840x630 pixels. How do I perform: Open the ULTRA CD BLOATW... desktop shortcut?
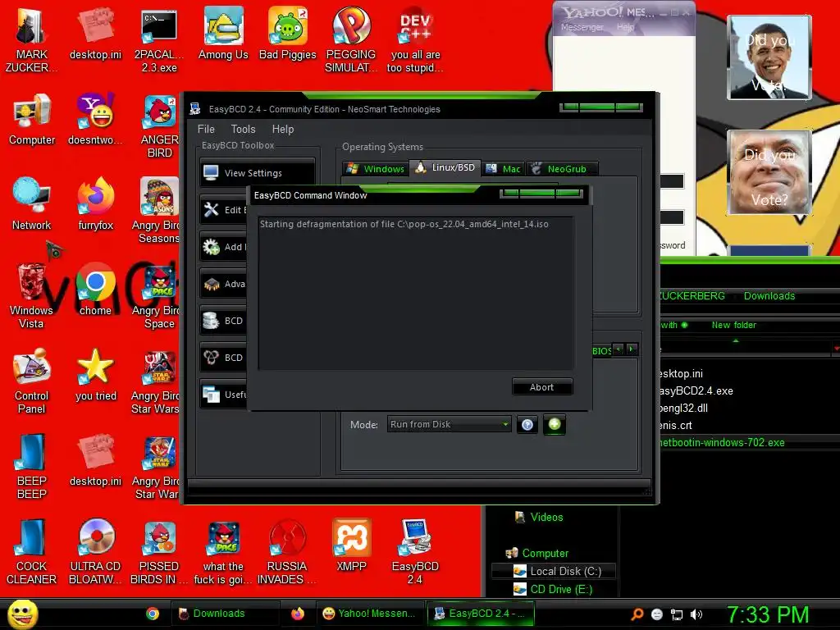(x=95, y=552)
